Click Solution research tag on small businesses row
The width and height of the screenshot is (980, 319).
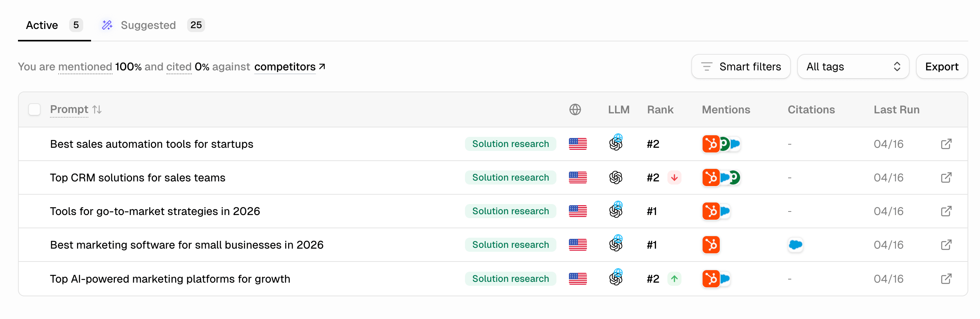point(510,245)
